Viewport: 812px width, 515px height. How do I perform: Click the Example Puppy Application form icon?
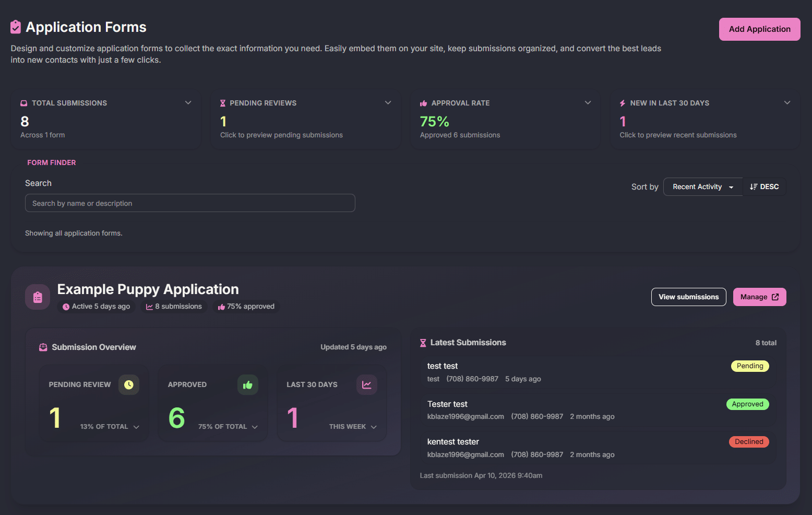pyautogui.click(x=38, y=297)
